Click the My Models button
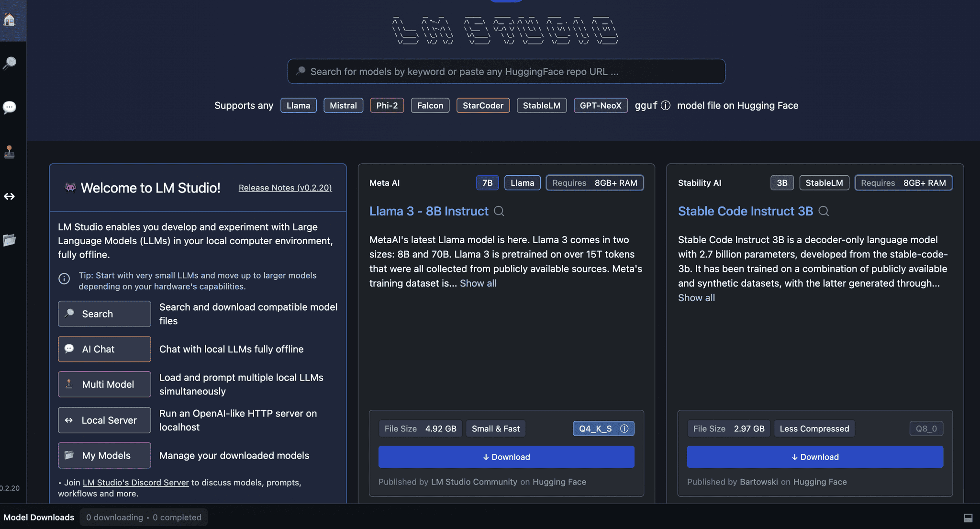This screenshot has width=980, height=529. tap(104, 455)
